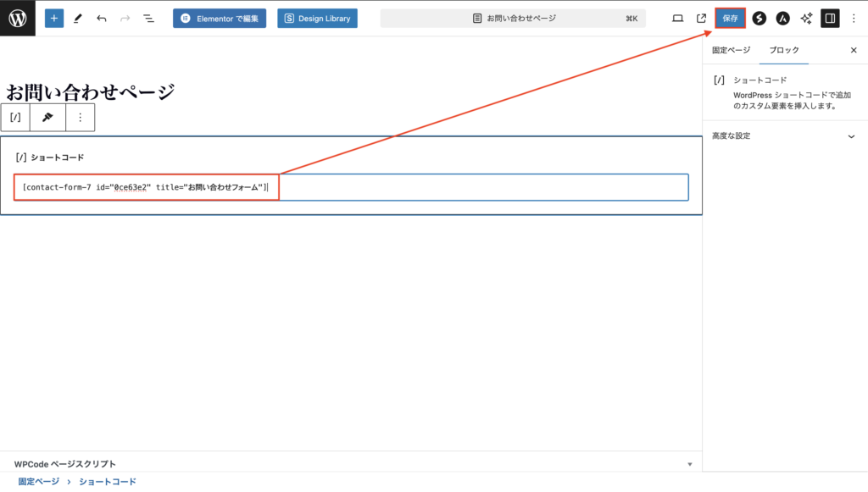The height and width of the screenshot is (492, 868).
Task: Click the Elementor で編集 button
Action: (220, 18)
